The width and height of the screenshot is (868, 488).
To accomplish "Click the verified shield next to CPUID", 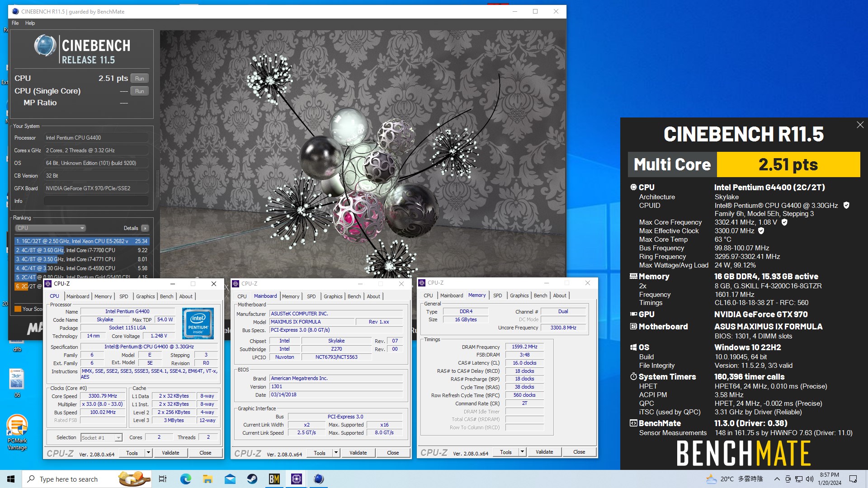I will [846, 205].
